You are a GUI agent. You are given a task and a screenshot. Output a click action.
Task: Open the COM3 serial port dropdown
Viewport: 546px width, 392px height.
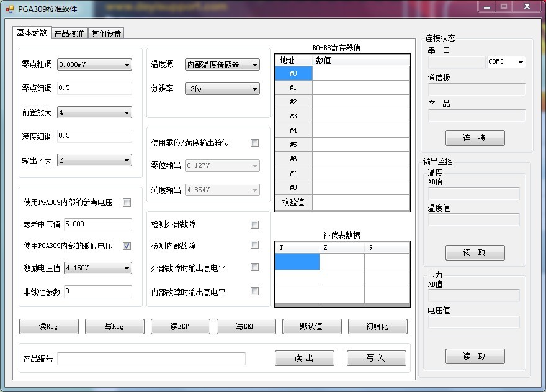coord(506,62)
